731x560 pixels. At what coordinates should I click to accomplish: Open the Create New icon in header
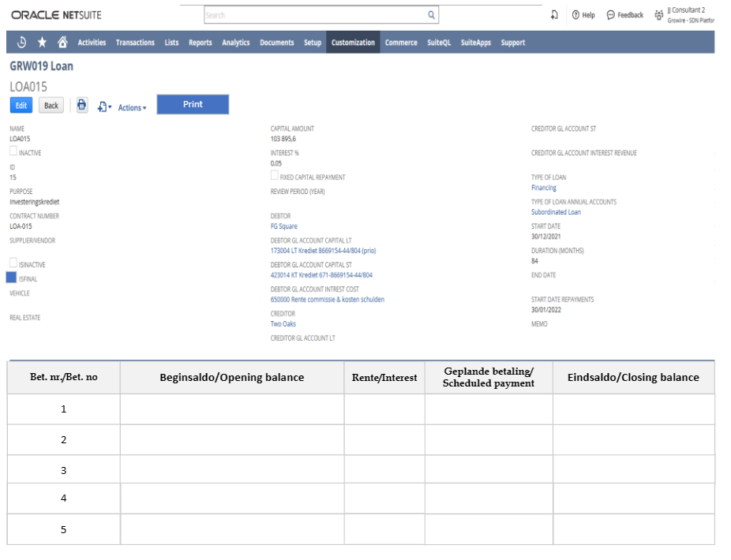coord(555,15)
